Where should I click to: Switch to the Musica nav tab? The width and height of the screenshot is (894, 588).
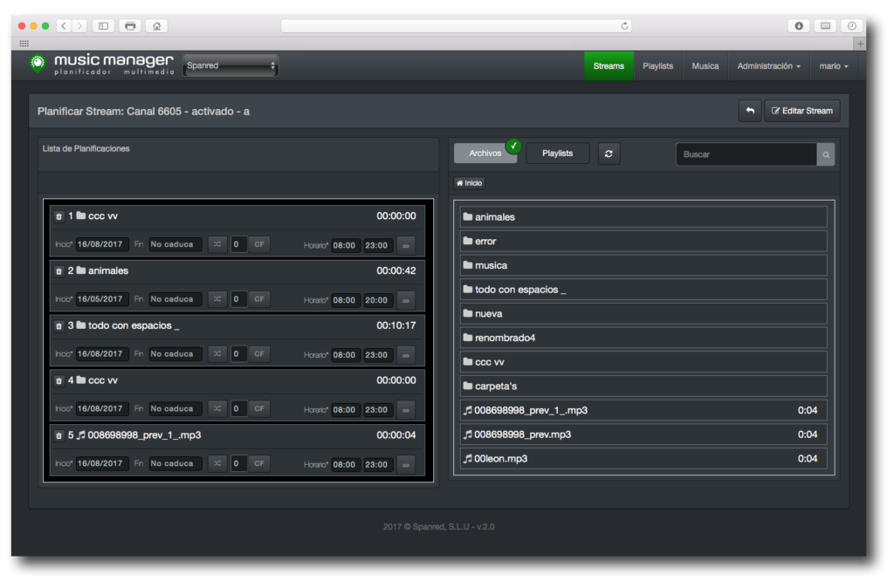705,66
